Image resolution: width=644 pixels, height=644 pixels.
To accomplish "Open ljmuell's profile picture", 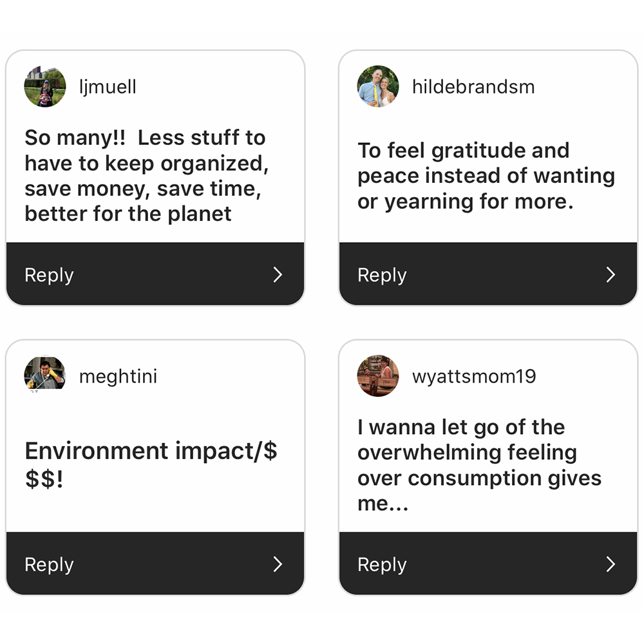I will [45, 87].
